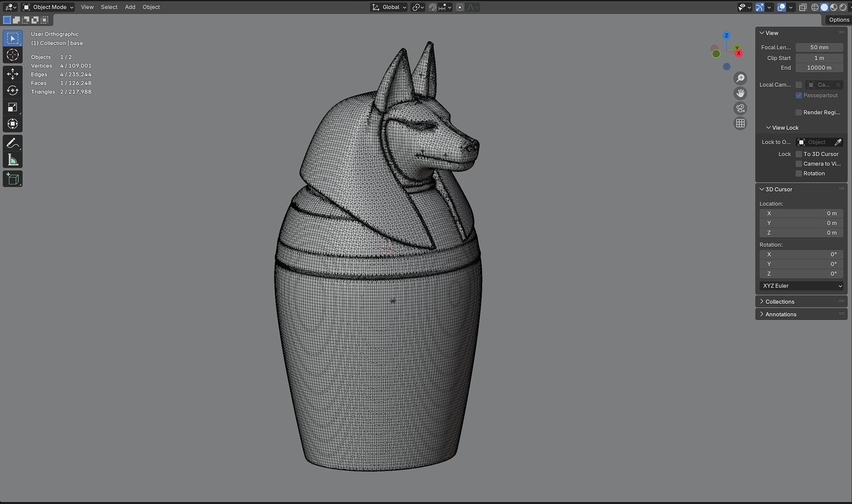
Task: Open the editor type dropdown
Action: click(10, 7)
